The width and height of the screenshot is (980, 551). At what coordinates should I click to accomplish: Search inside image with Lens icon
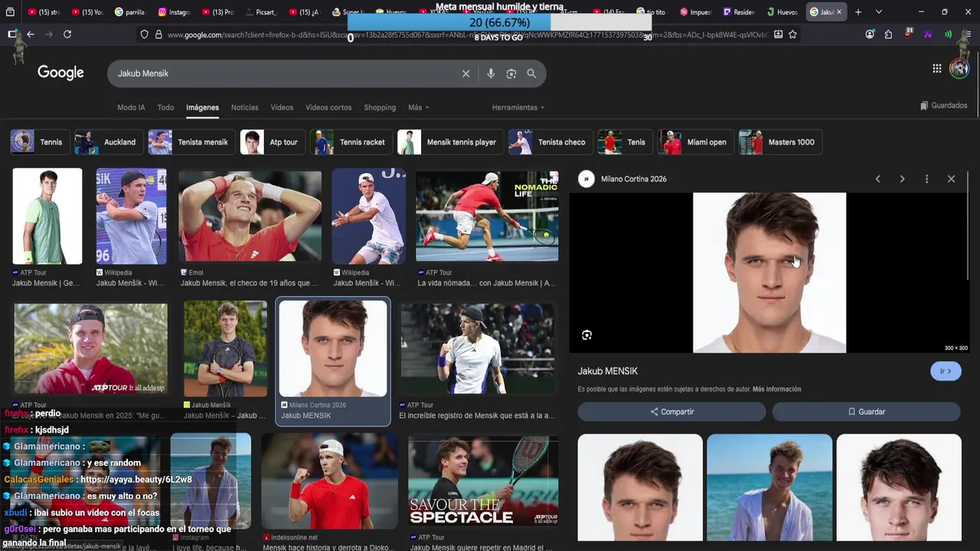[586, 335]
